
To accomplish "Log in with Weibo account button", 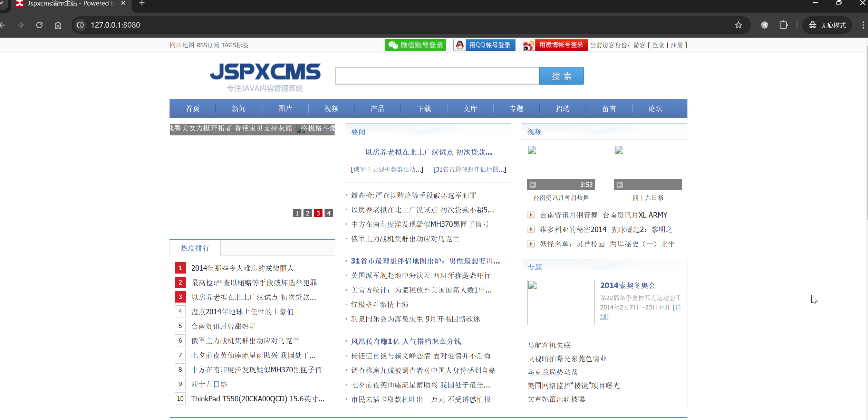I will point(555,45).
